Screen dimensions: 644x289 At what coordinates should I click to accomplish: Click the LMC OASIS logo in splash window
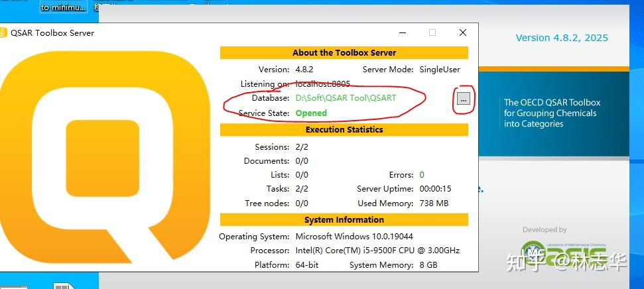564,252
